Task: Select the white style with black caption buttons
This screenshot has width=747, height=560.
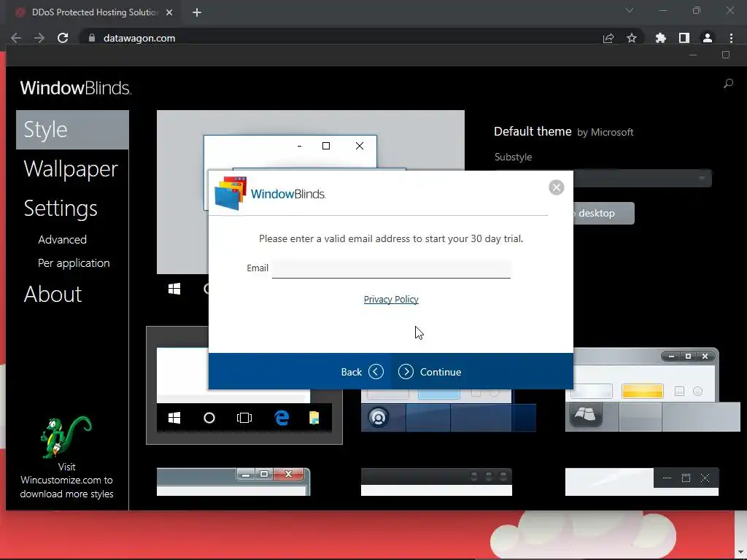Action: [x=642, y=481]
